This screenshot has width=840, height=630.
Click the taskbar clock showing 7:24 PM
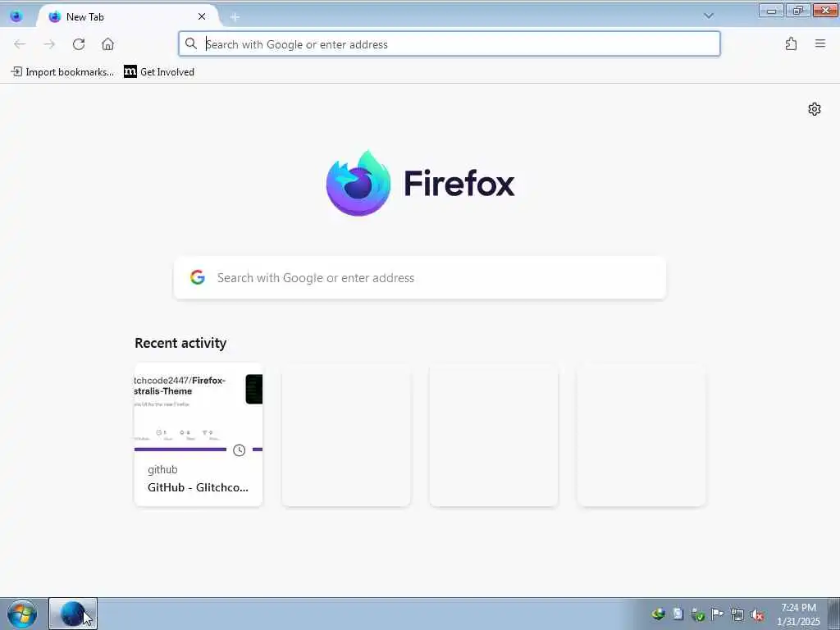point(798,614)
